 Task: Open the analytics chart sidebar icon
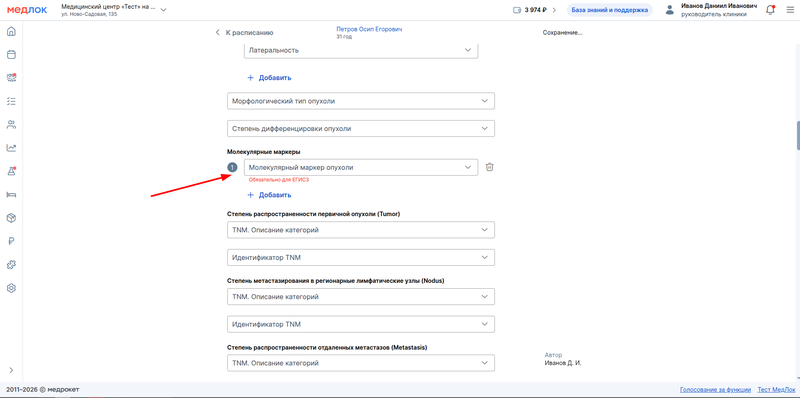[x=11, y=148]
